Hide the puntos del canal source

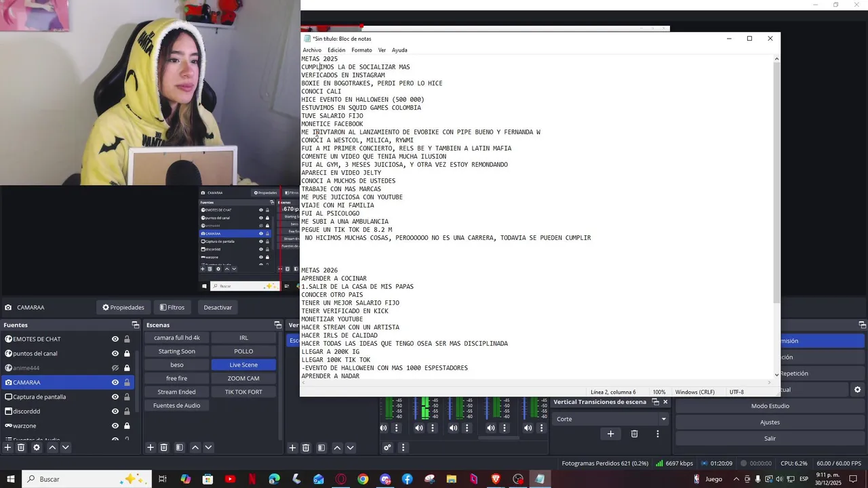click(115, 354)
